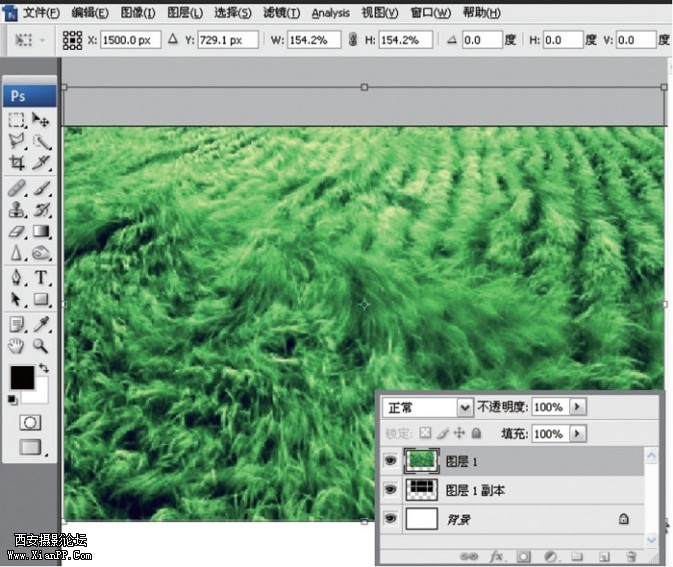
Task: Click the delete layer trash button
Action: (631, 557)
